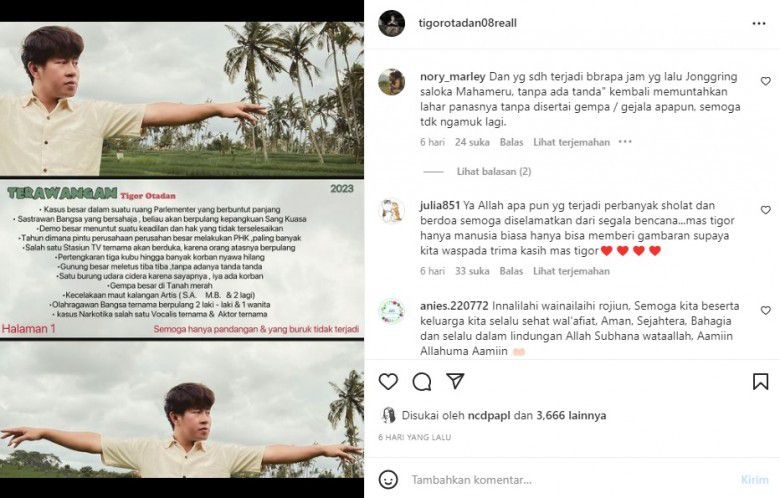Open the three-dot post options menu
The width and height of the screenshot is (780, 498).
pos(759,23)
